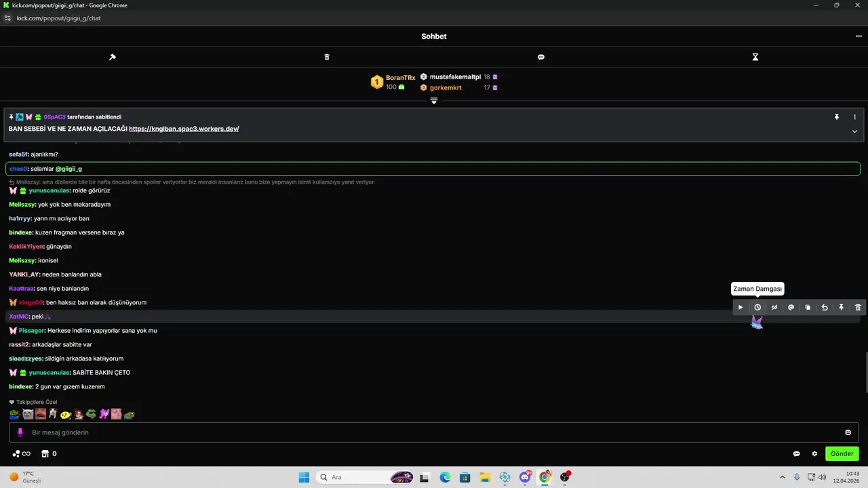Click the purple microphone icon in message box
Image resolution: width=868 pixels, height=488 pixels.
pos(20,432)
